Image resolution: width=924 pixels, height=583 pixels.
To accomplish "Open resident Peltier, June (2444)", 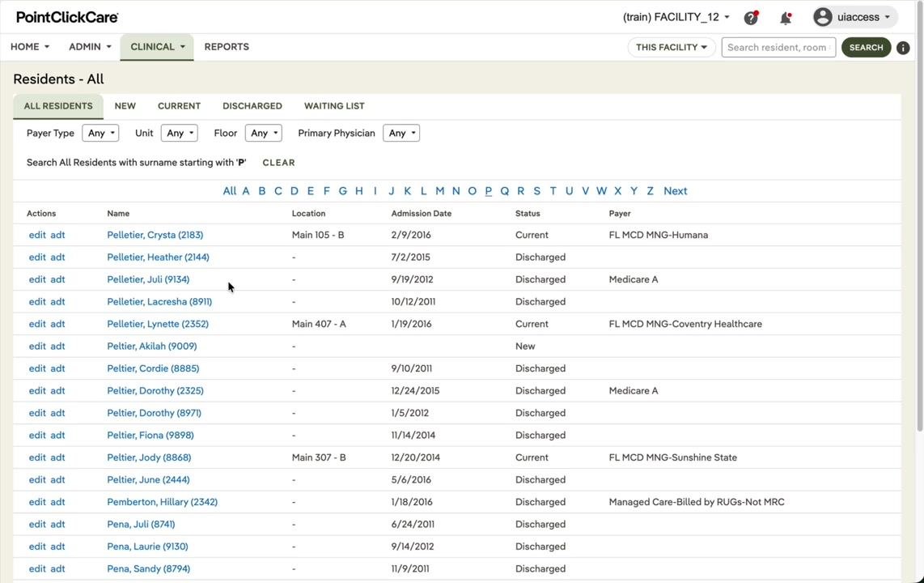I will click(x=149, y=480).
